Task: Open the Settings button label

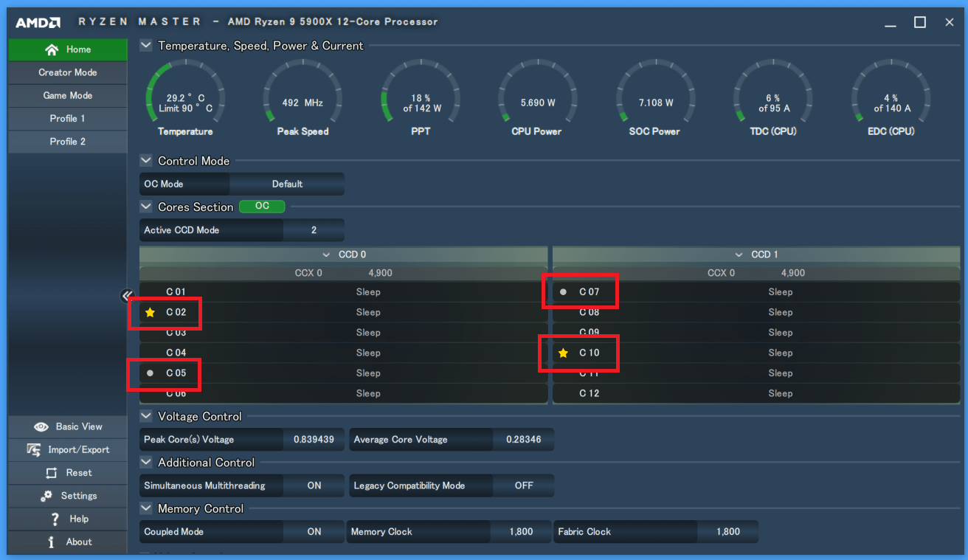Action: [x=79, y=496]
